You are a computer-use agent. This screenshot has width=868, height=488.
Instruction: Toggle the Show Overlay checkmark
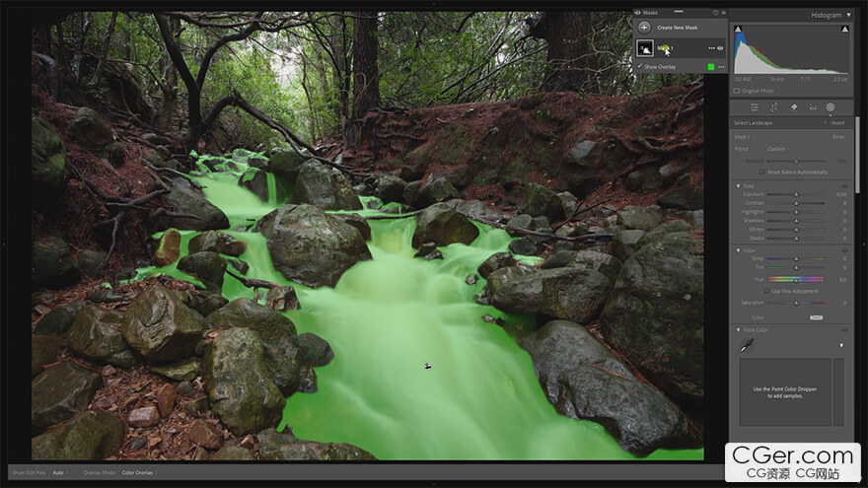(640, 66)
